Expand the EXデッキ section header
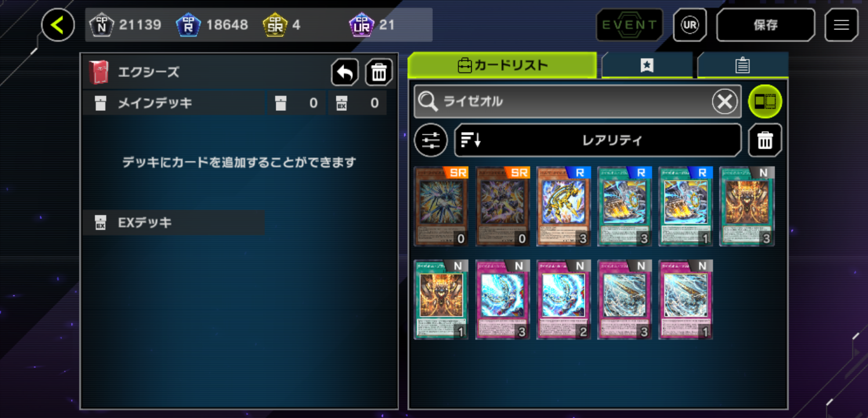This screenshot has width=868, height=418. click(x=173, y=223)
